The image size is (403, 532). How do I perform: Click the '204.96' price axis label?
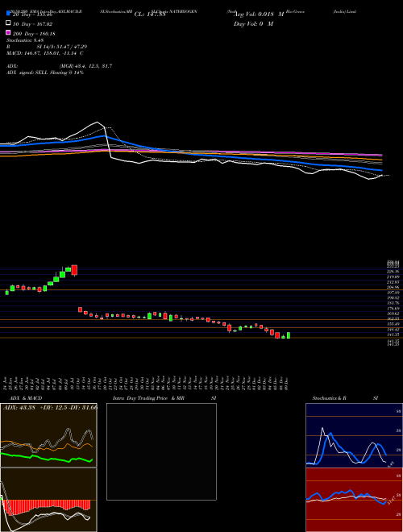click(x=393, y=288)
